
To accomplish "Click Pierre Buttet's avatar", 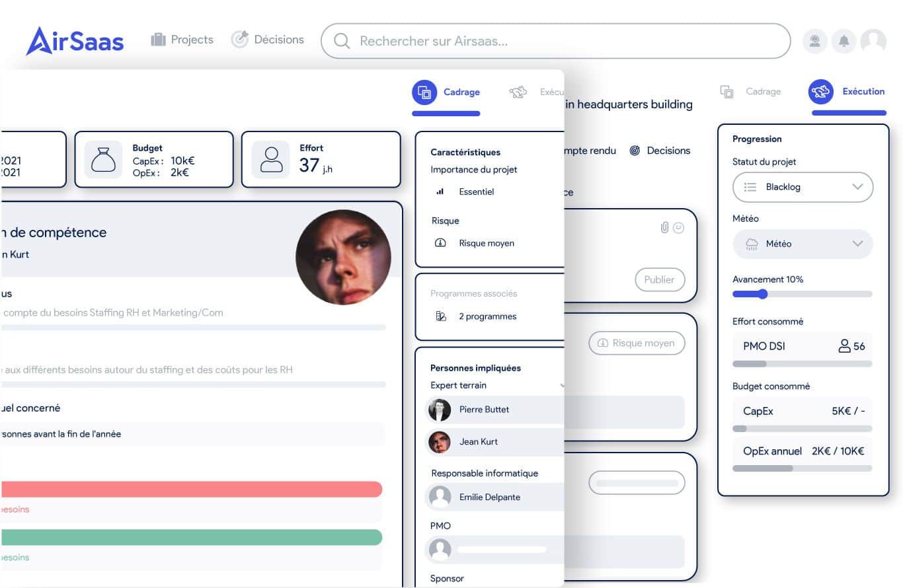I will 440,410.
